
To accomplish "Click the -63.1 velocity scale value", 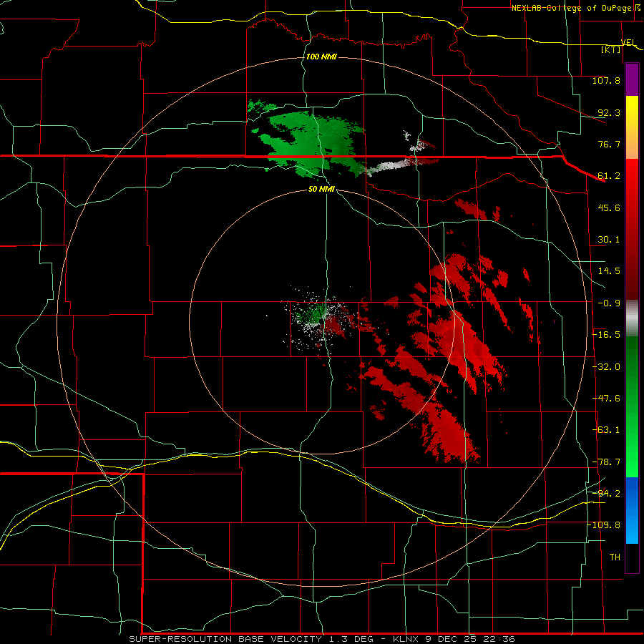I will pos(606,430).
